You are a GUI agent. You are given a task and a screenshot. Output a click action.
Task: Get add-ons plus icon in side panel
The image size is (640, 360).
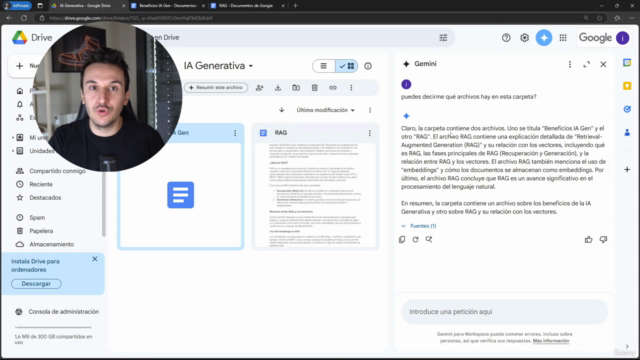(x=627, y=169)
